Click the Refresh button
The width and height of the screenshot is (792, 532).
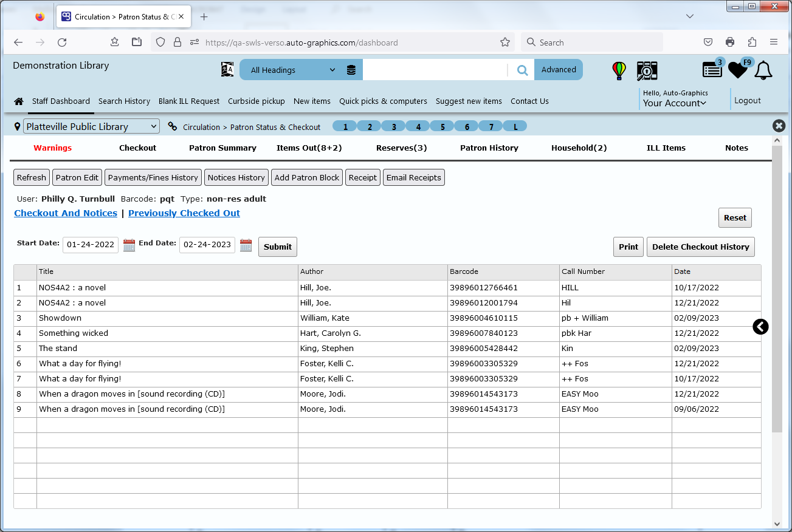(x=32, y=177)
